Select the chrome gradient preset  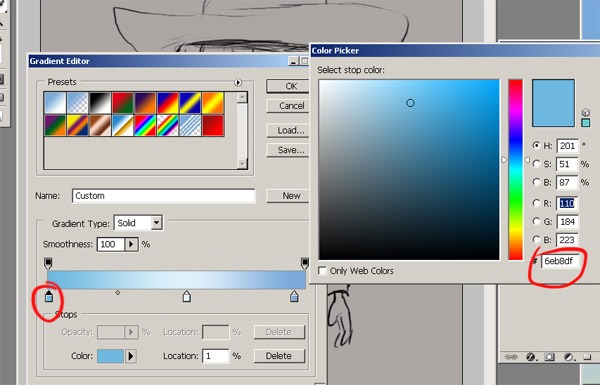(x=123, y=126)
